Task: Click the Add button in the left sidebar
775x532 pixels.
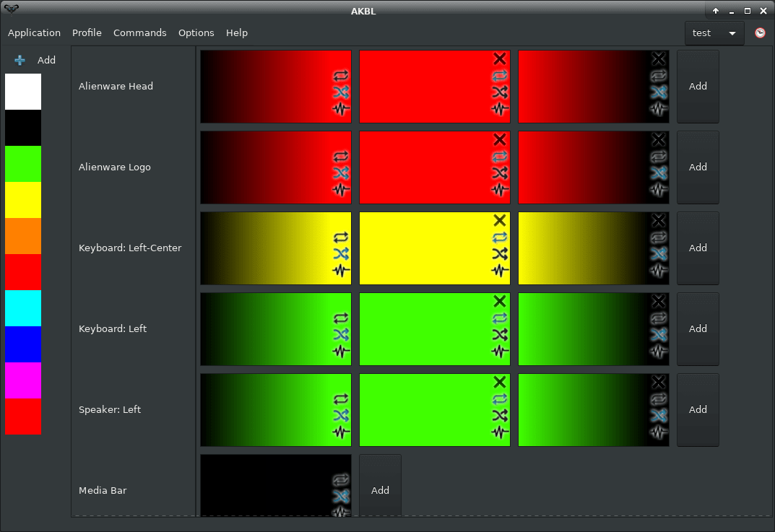Action: (35, 60)
